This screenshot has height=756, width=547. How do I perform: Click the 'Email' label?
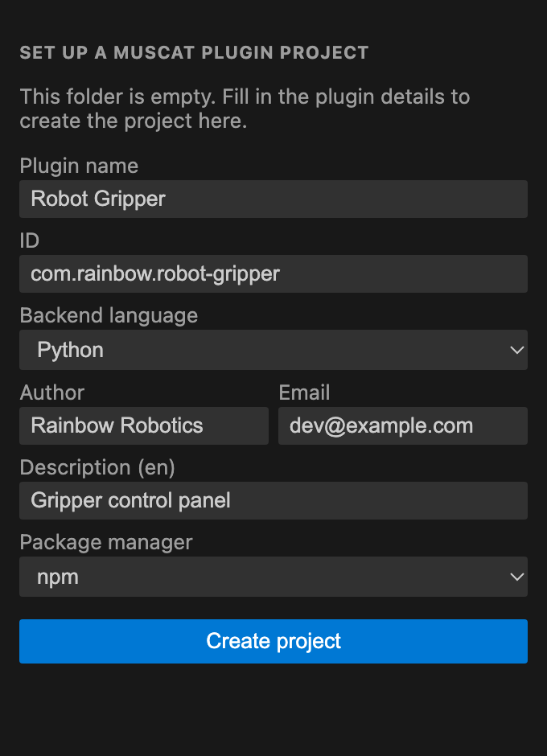(304, 392)
